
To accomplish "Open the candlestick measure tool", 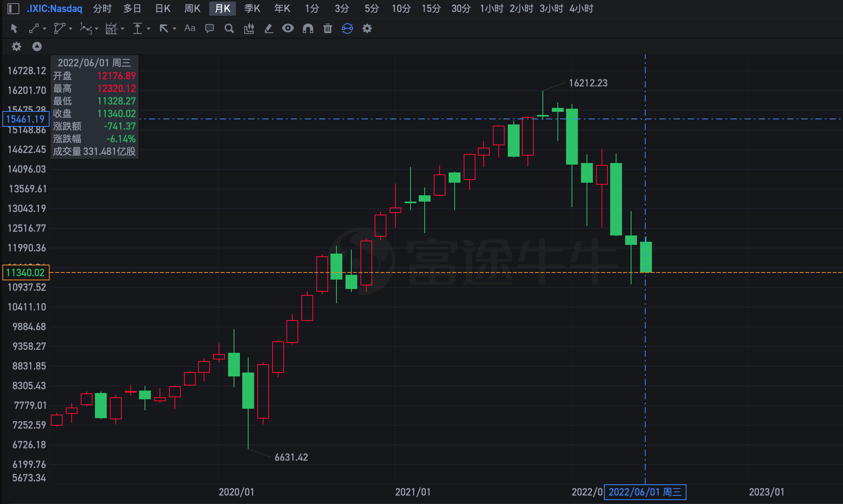I will pos(249,28).
